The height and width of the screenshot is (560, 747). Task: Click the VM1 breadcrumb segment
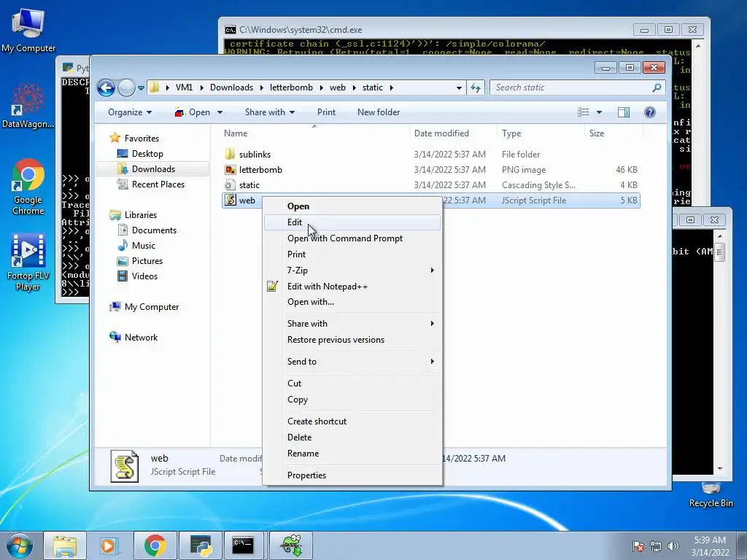184,87
